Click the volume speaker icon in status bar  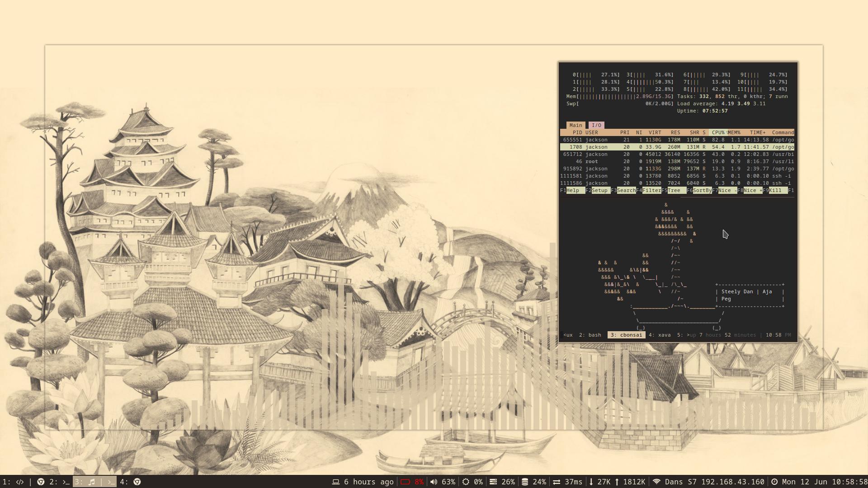(434, 482)
